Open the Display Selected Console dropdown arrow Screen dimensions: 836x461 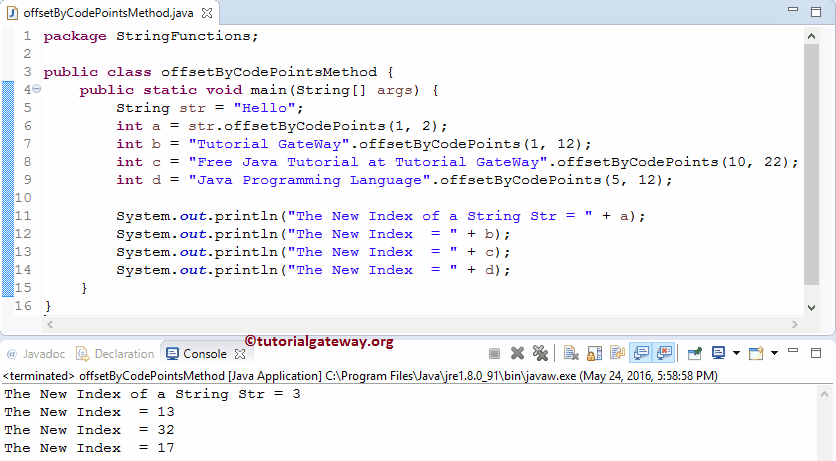click(736, 353)
